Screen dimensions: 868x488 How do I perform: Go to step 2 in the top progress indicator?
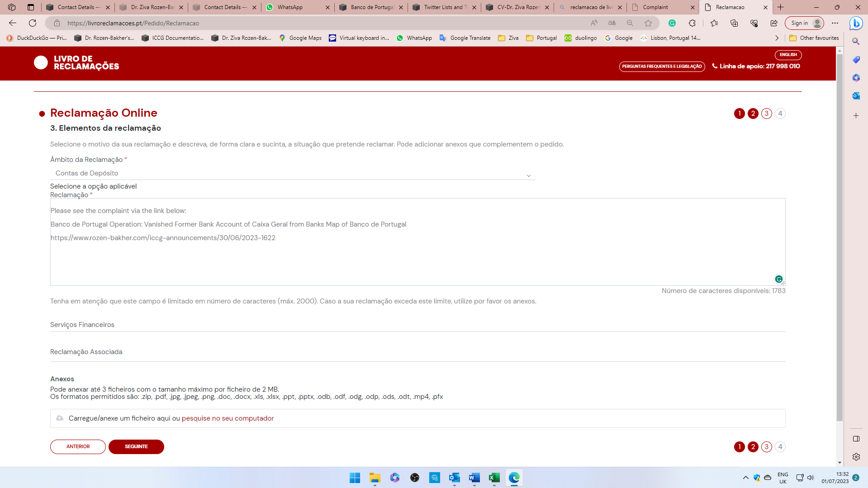tap(753, 114)
